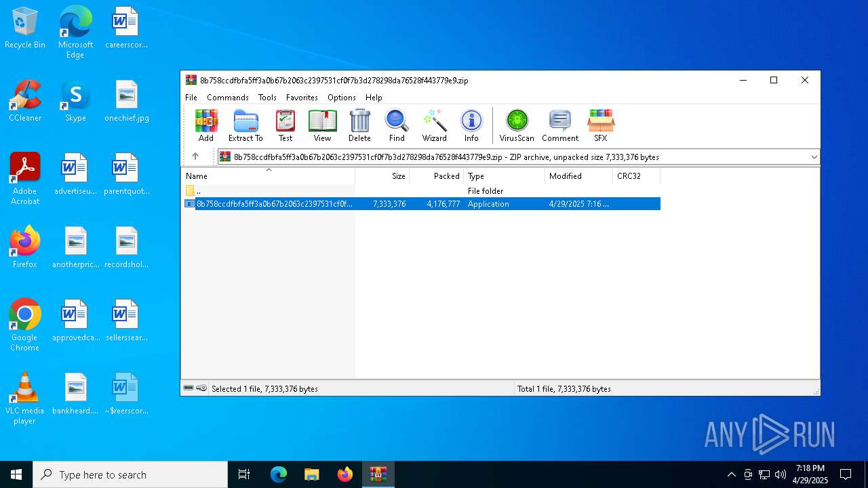Screen dimensions: 868x488
Task: Click the View file toolbar icon
Action: point(322,125)
